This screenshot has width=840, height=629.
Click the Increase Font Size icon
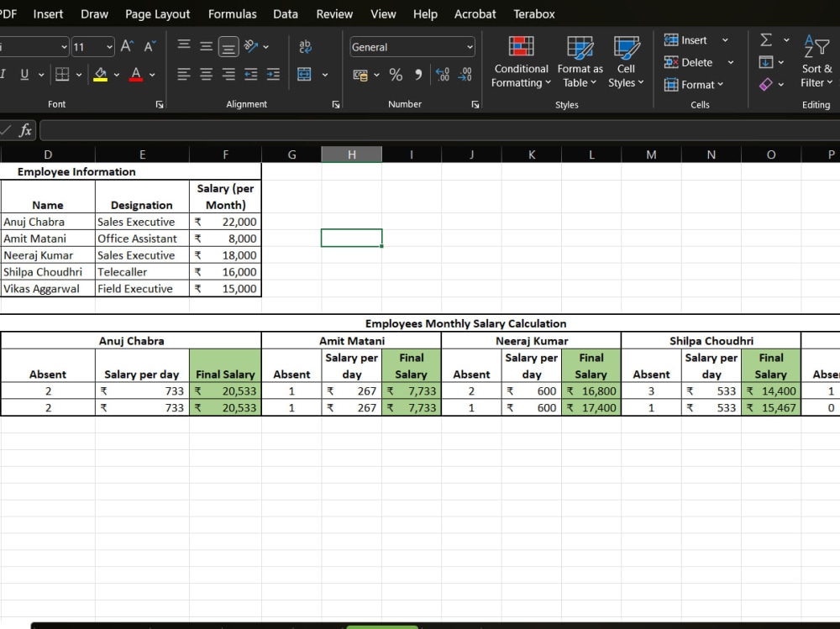(x=127, y=46)
